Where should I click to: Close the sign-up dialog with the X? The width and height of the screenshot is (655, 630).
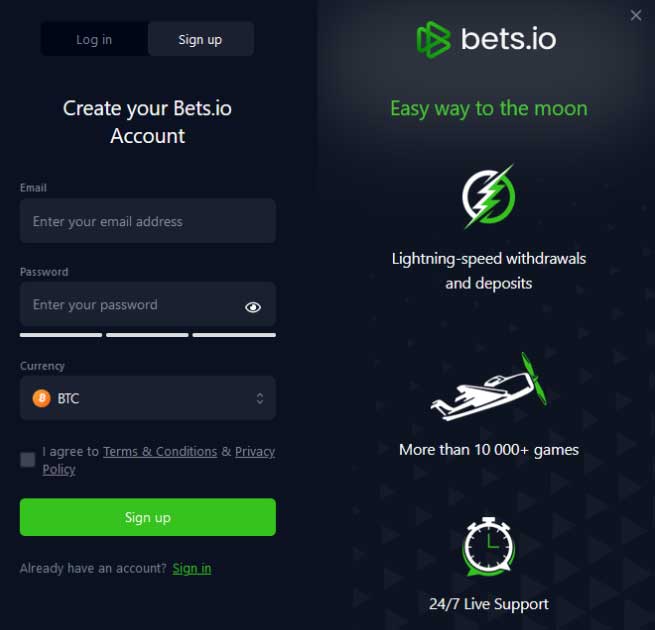pyautogui.click(x=636, y=15)
